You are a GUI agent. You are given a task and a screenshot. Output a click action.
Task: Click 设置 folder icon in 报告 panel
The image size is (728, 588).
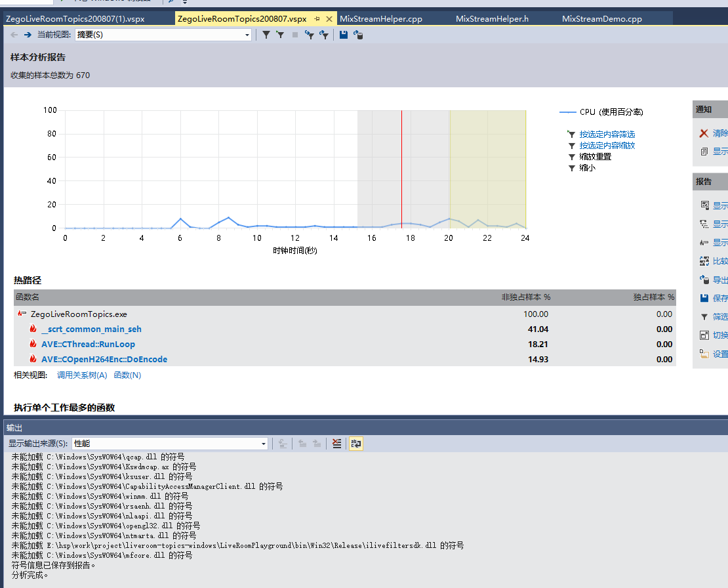(x=704, y=354)
